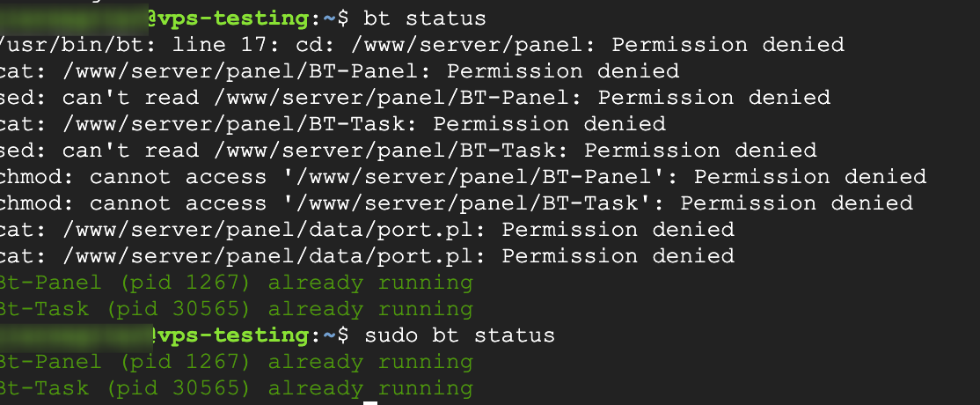
Task: Click the top 'vps-testing' hostname prompt
Action: click(235, 18)
